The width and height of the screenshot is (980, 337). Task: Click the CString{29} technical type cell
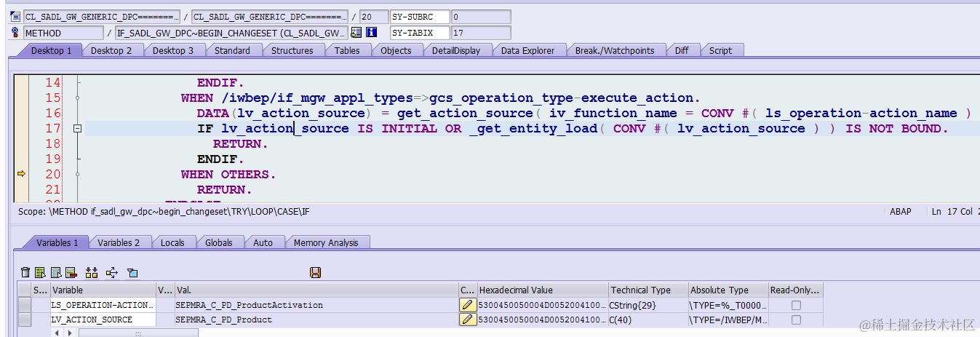[648, 305]
